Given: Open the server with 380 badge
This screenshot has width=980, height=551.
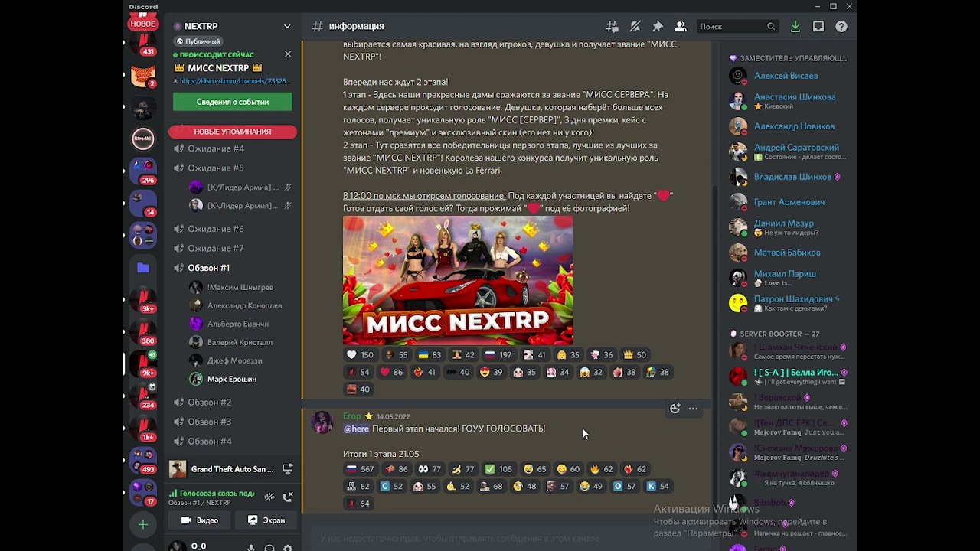Looking at the screenshot, I should click(x=142, y=331).
